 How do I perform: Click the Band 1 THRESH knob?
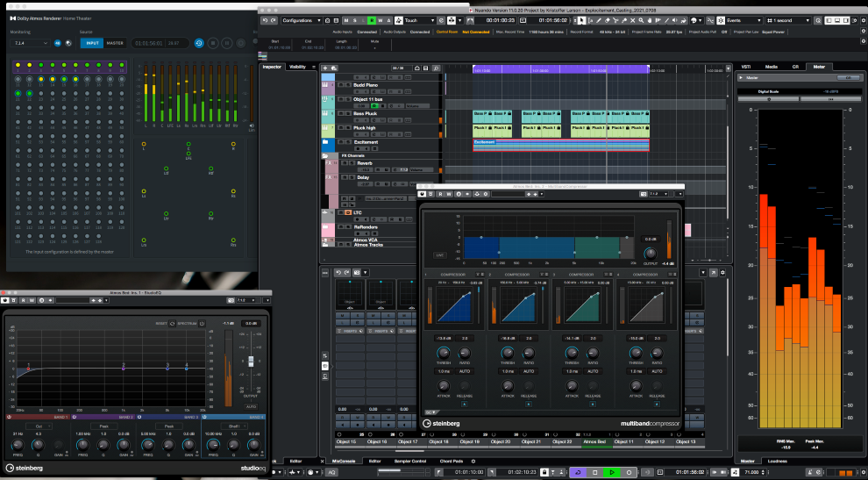click(x=444, y=353)
